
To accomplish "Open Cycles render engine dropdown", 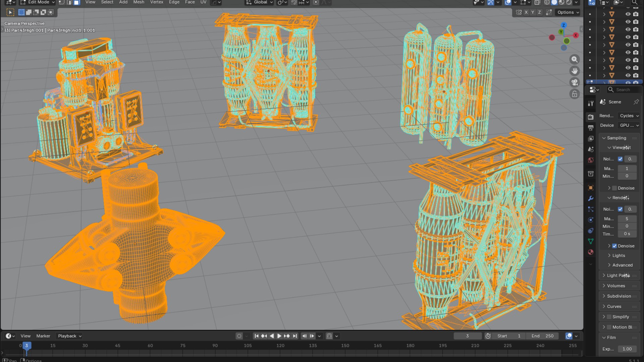I will (629, 116).
